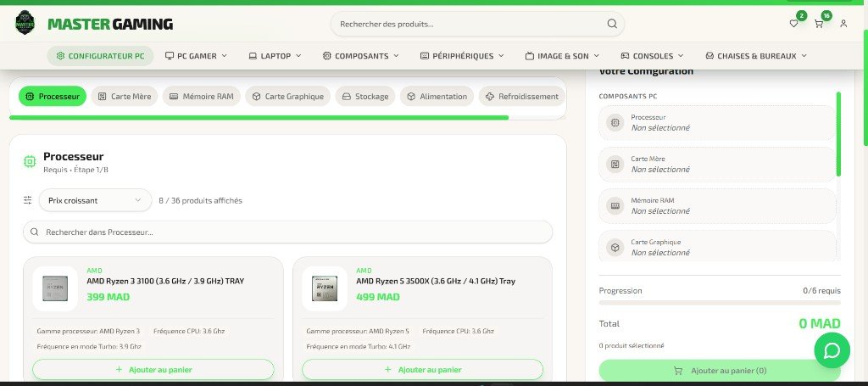Click the Processeur icon in Votre Configuration

coord(615,122)
